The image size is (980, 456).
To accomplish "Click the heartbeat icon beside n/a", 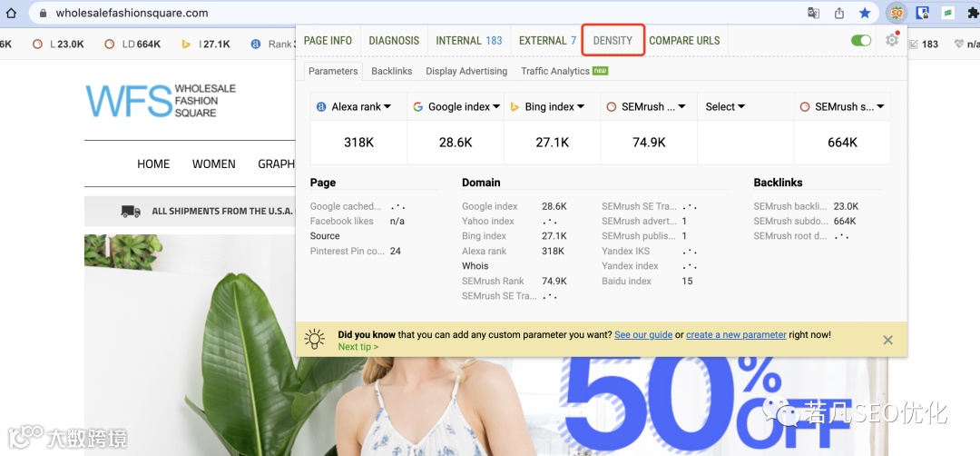I will (959, 45).
